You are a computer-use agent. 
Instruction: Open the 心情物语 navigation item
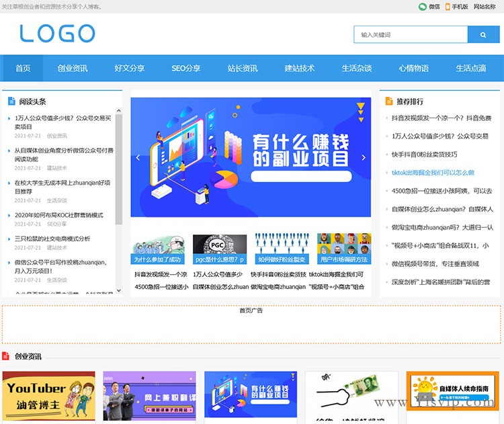[413, 68]
